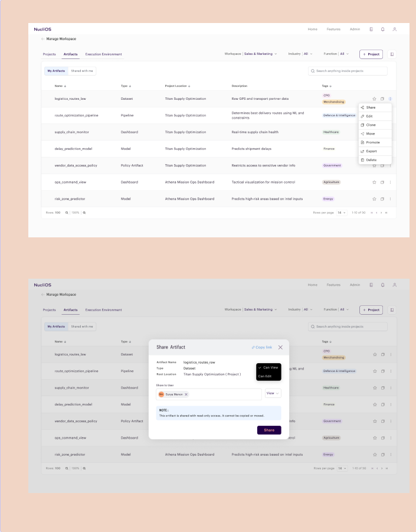
Task: Choose Edit from the context menu
Action: point(375,116)
